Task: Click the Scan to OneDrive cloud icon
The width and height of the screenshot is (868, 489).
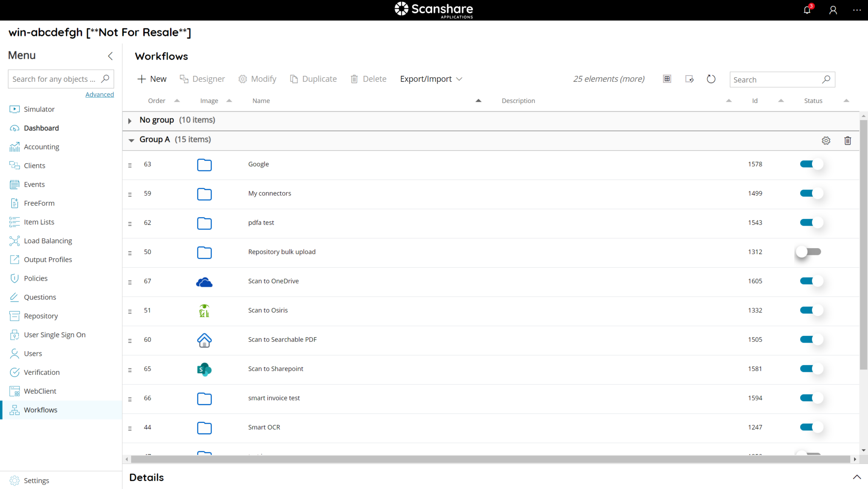Action: point(204,282)
